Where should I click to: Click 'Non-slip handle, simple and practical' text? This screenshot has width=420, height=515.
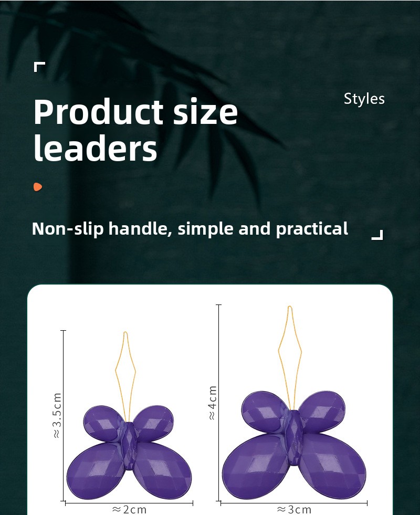pyautogui.click(x=190, y=228)
